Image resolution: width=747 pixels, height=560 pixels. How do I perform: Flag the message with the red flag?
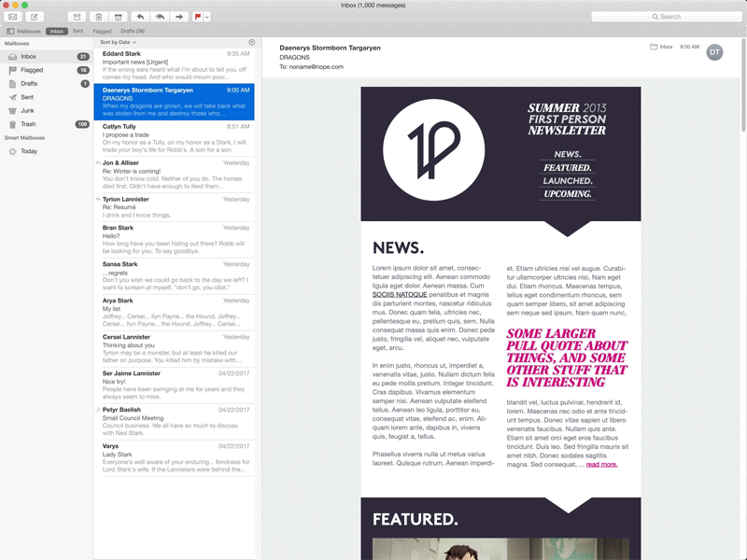coord(197,17)
